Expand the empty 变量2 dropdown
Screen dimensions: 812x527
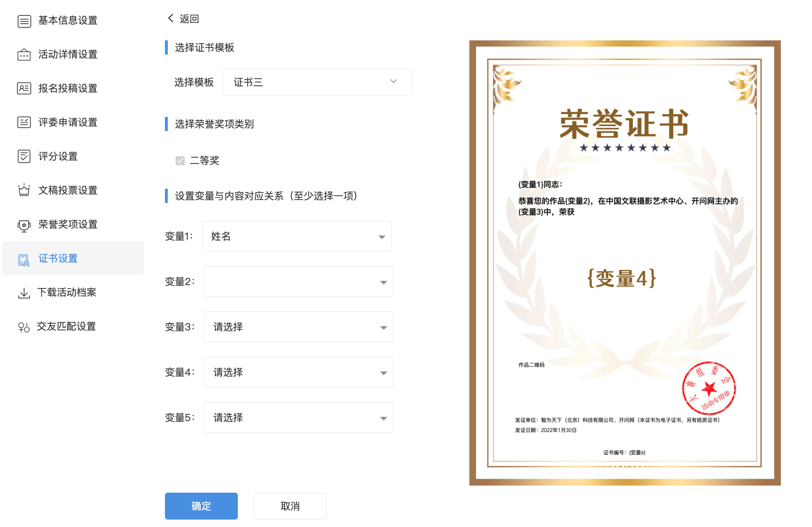coord(298,282)
